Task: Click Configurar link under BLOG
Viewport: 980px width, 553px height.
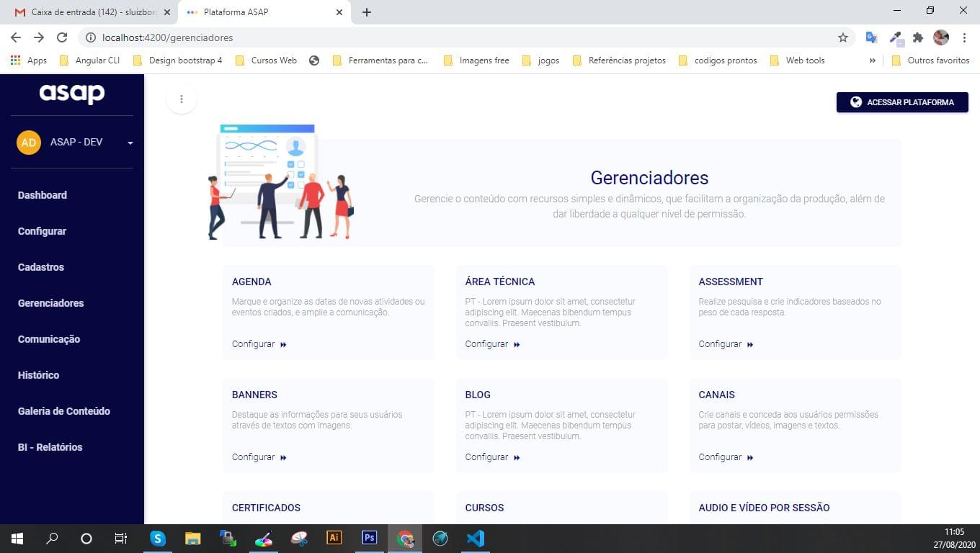Action: pyautogui.click(x=493, y=457)
